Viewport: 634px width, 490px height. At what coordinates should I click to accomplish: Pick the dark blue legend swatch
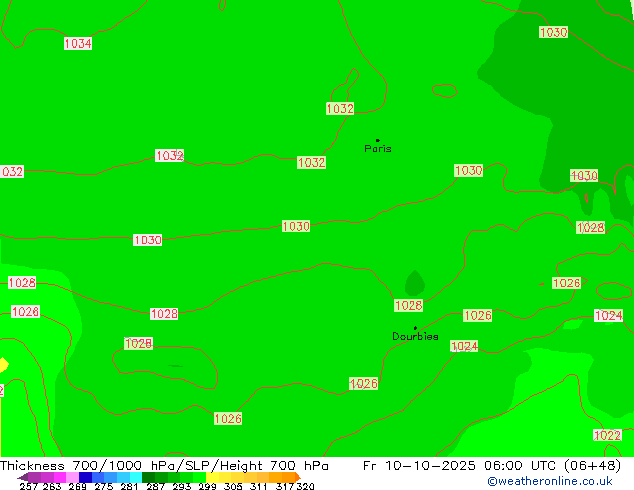[85, 477]
